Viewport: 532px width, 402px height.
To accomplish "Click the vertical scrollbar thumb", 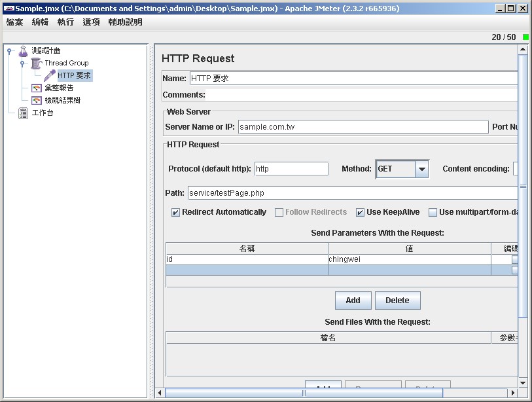I will point(523,186).
